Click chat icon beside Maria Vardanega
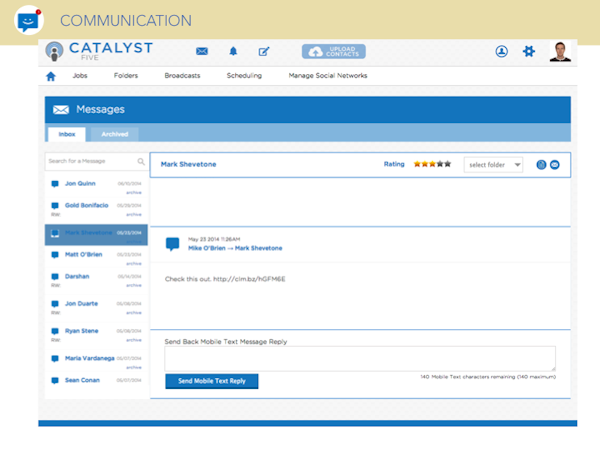Image resolution: width=600 pixels, height=450 pixels. 55,359
